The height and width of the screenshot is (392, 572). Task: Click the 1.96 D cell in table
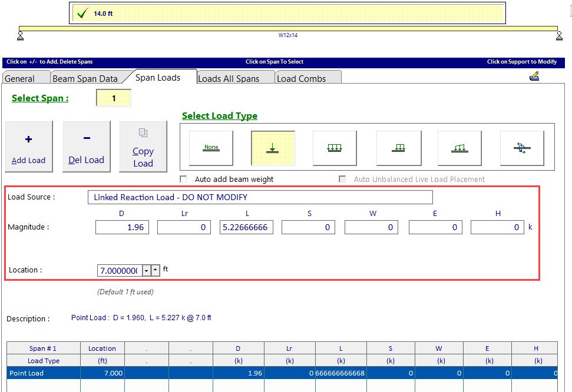239,373
